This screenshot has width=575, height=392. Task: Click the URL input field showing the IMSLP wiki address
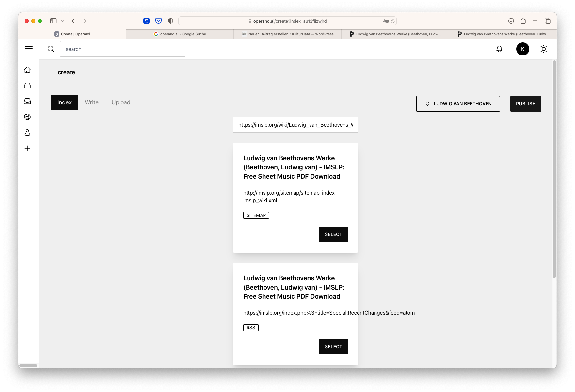[295, 125]
